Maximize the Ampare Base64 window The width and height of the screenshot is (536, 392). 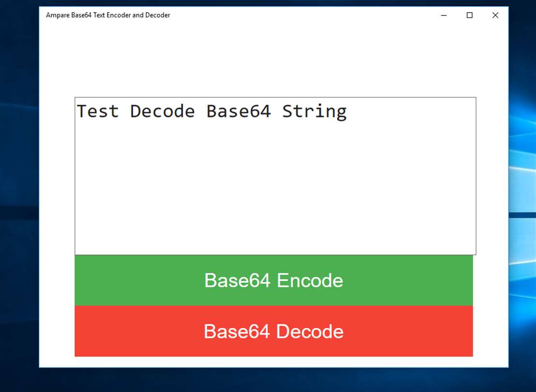[469, 15]
